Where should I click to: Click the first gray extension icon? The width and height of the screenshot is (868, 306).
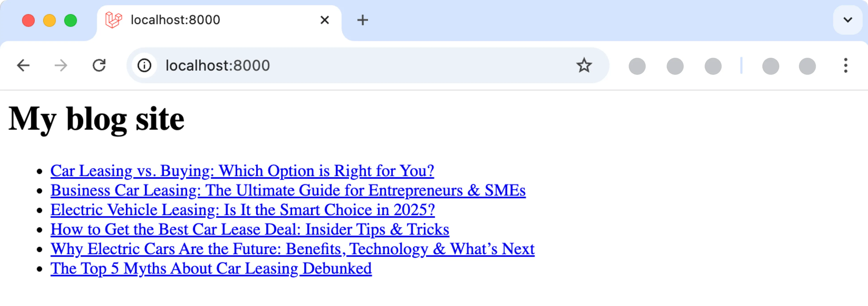(637, 66)
